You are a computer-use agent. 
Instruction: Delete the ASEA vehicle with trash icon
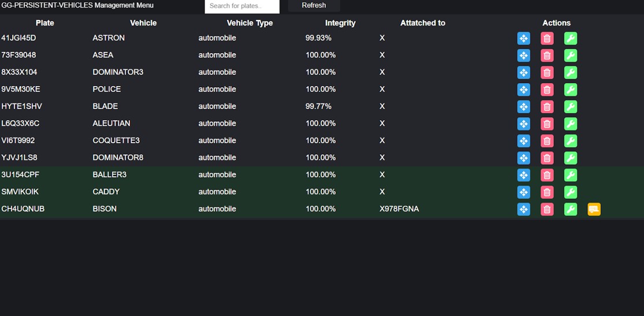(547, 55)
